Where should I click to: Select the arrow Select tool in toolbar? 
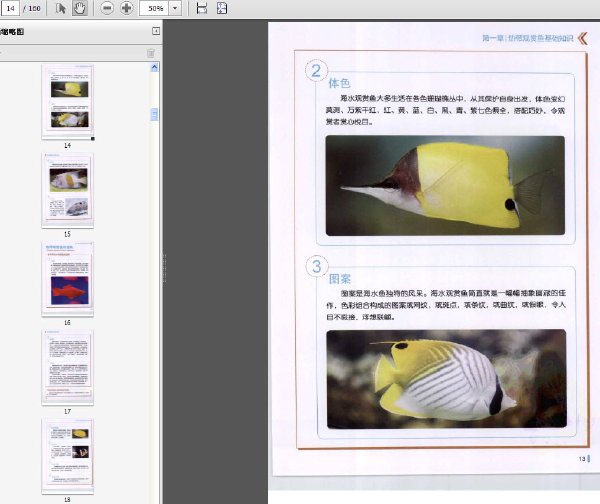[60, 8]
